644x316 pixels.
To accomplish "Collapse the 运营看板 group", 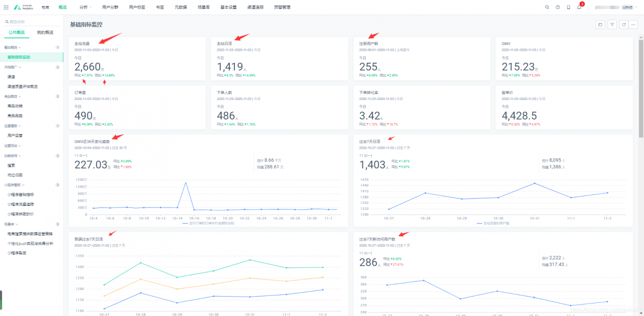I will tap(13, 126).
